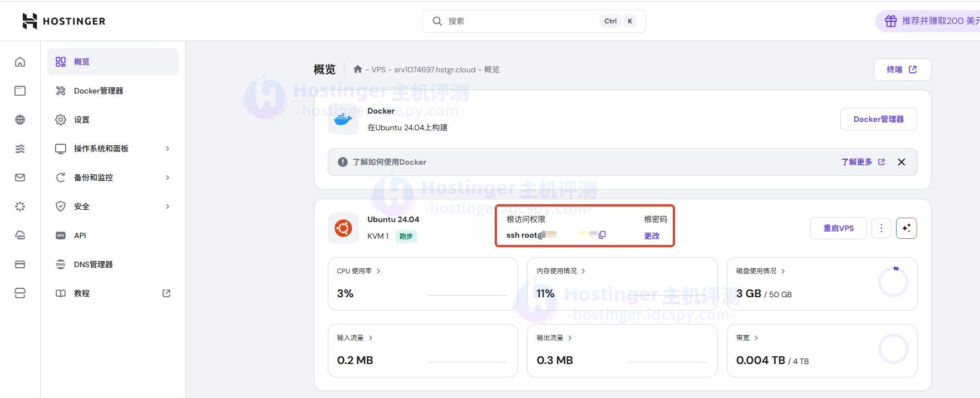Open 输入流量 details
The image size is (980, 398).
coord(354,338)
